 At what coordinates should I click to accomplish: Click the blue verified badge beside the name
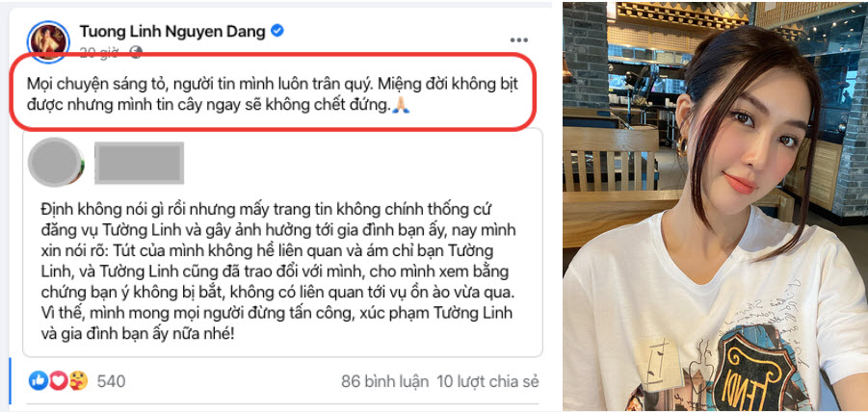(x=276, y=31)
